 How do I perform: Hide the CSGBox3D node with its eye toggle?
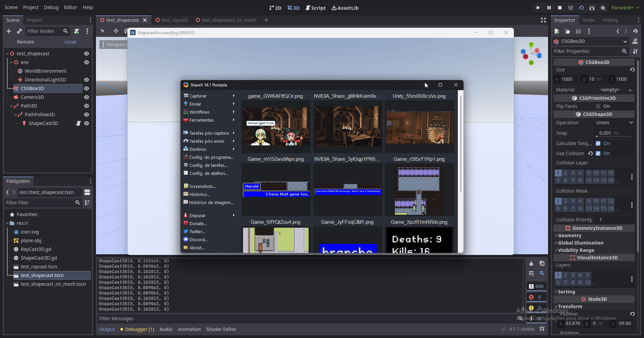pyautogui.click(x=87, y=88)
